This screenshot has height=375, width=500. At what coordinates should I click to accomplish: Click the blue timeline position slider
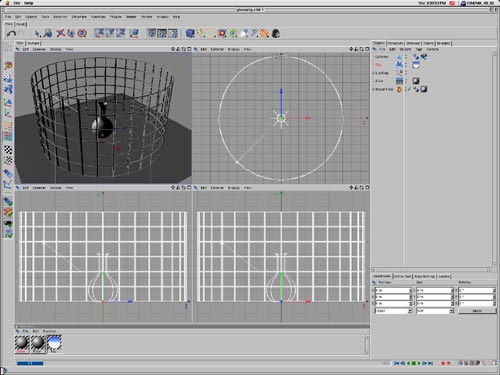pos(30,363)
